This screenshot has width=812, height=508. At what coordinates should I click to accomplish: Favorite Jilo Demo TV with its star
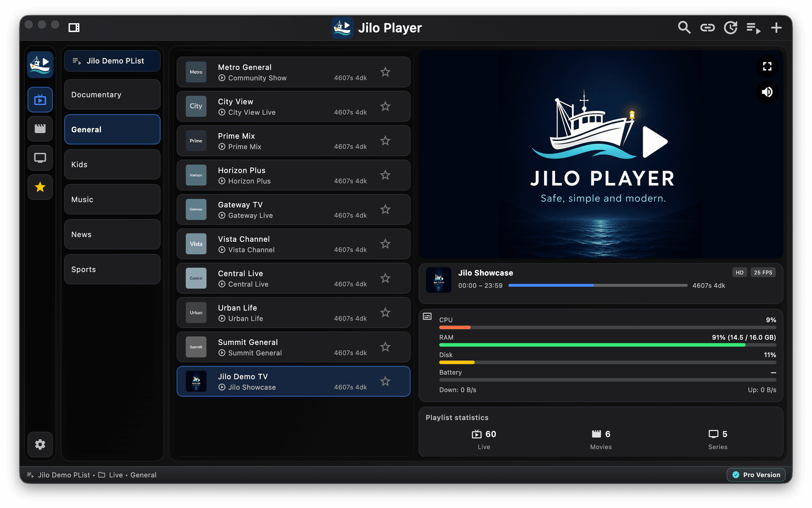[x=385, y=381]
